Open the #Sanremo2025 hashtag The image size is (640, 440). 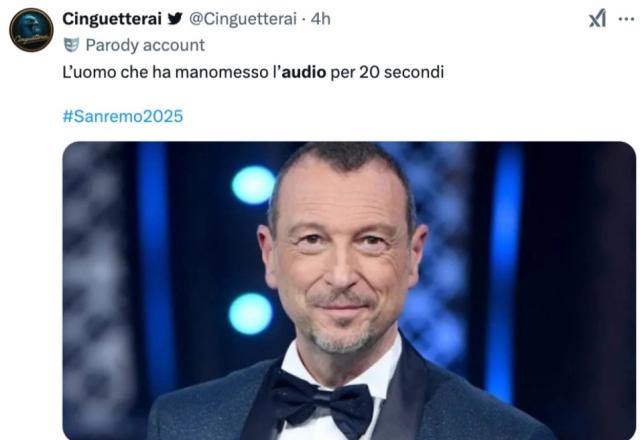coord(123,116)
